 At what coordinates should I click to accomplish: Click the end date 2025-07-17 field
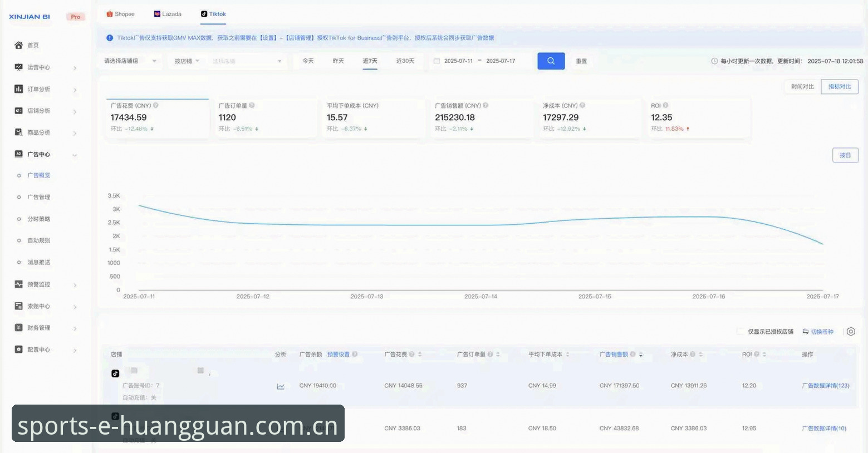pos(501,61)
